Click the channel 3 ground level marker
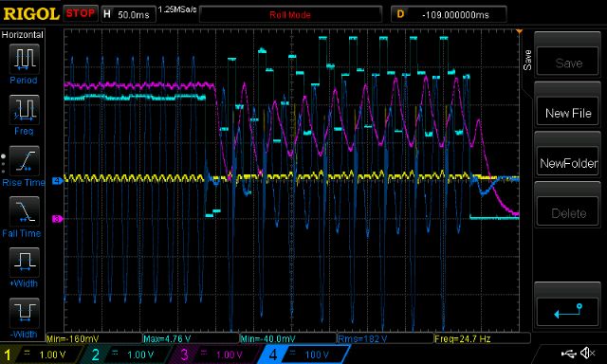This screenshot has width=607, height=364. tap(57, 219)
